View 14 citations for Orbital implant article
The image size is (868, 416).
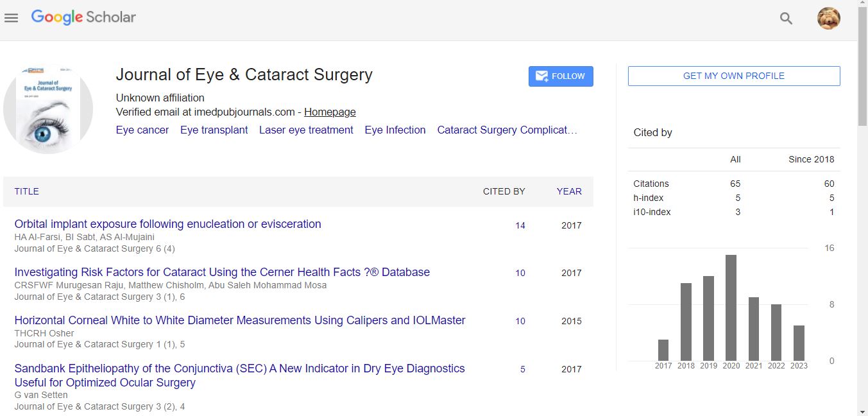520,225
